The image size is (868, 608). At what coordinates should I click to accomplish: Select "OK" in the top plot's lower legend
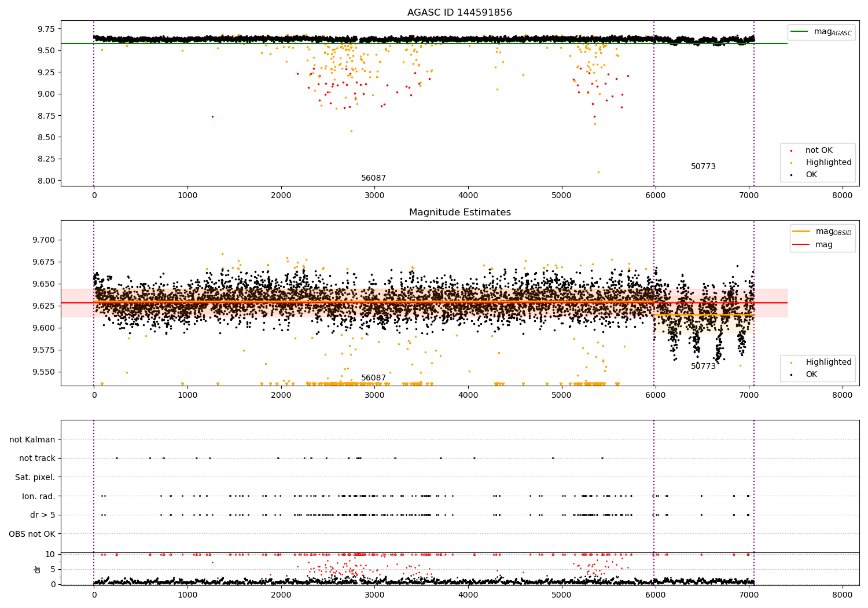coord(811,175)
